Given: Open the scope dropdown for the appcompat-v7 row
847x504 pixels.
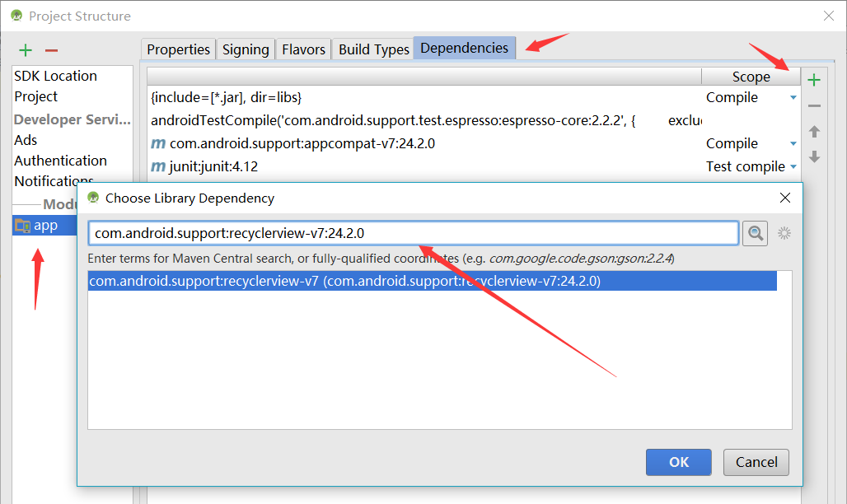Looking at the screenshot, I should coord(793,143).
